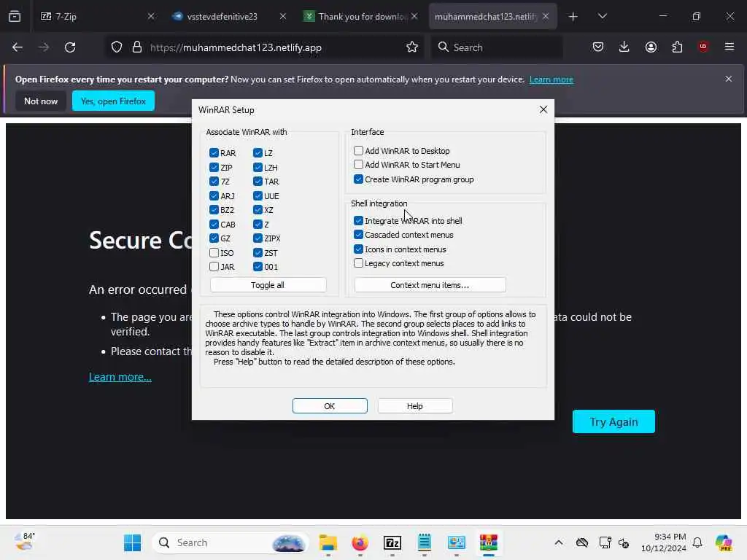747x560 pixels.
Task: Click Yes, open Firefox button
Action: pyautogui.click(x=113, y=101)
